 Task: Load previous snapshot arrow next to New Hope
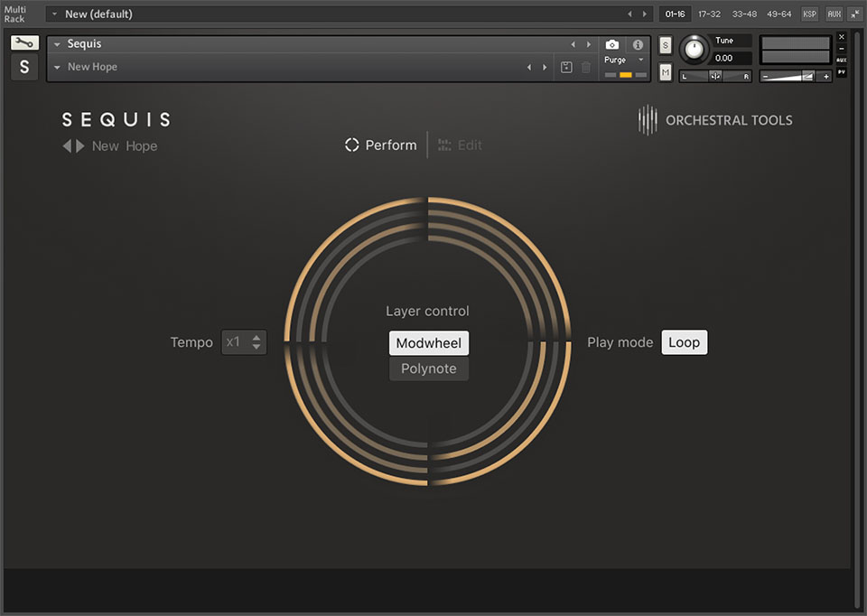(529, 67)
